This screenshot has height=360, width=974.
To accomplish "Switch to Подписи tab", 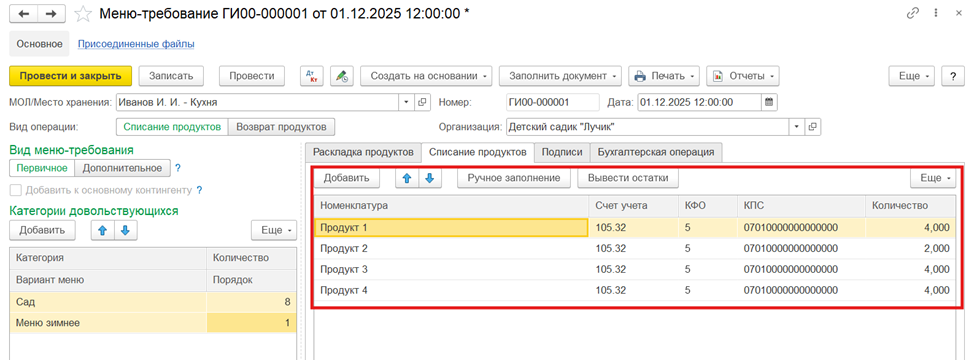I will click(562, 152).
